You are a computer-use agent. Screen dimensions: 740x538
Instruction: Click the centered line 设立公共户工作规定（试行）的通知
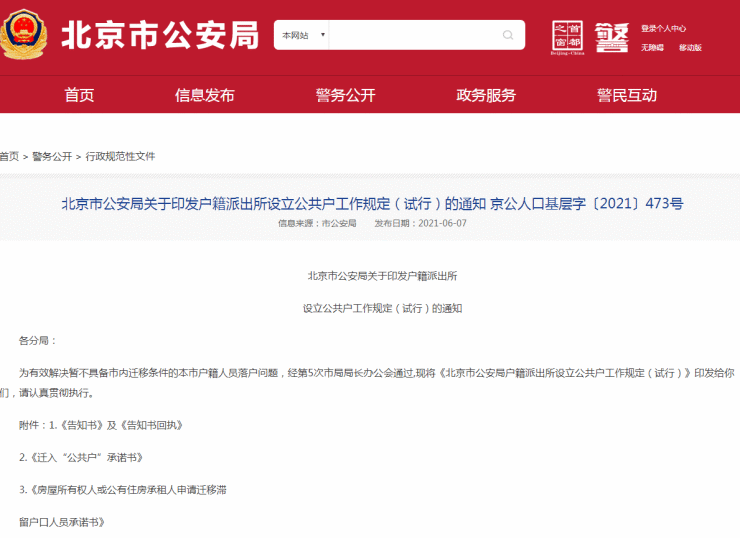(382, 309)
